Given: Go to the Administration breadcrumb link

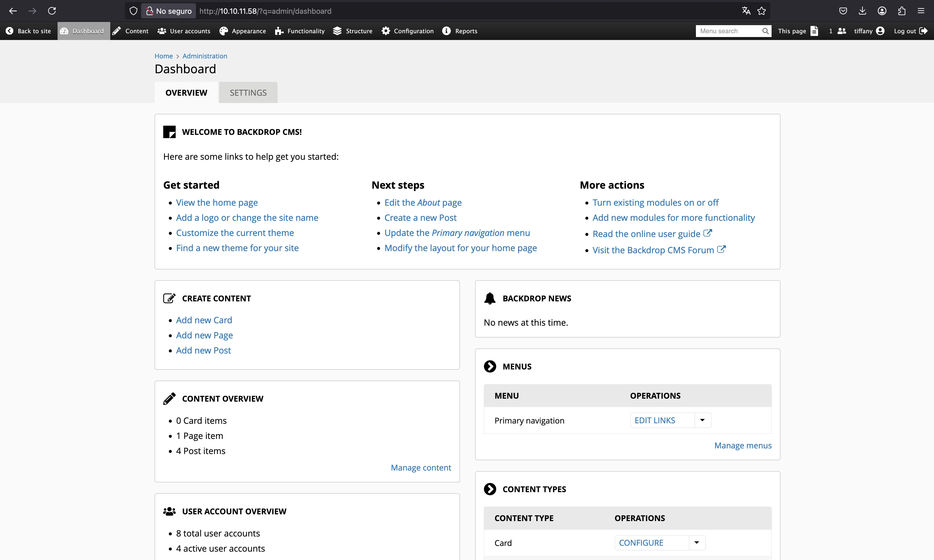Looking at the screenshot, I should pyautogui.click(x=205, y=56).
